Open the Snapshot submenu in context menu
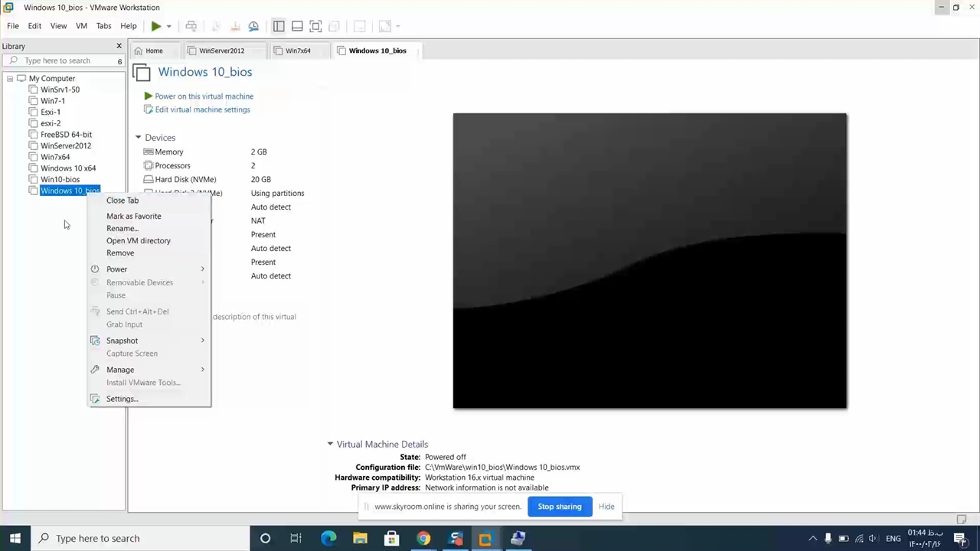The width and height of the screenshot is (980, 551). 122,341
